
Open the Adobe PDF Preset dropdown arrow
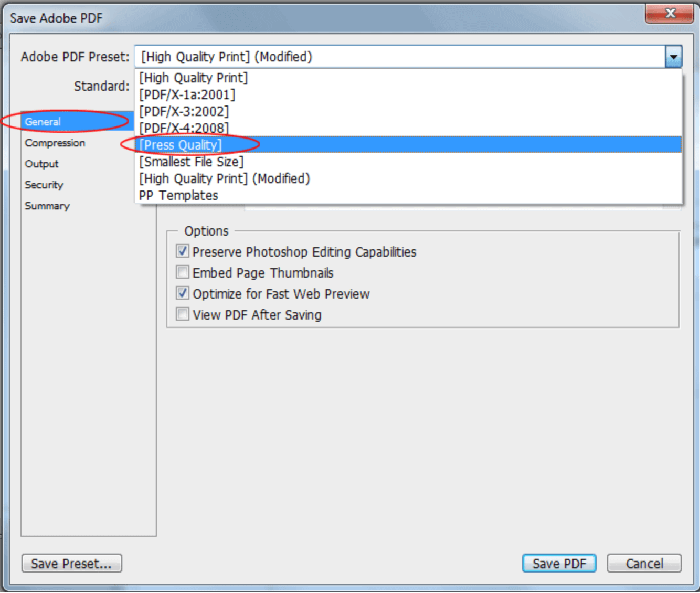tap(673, 56)
